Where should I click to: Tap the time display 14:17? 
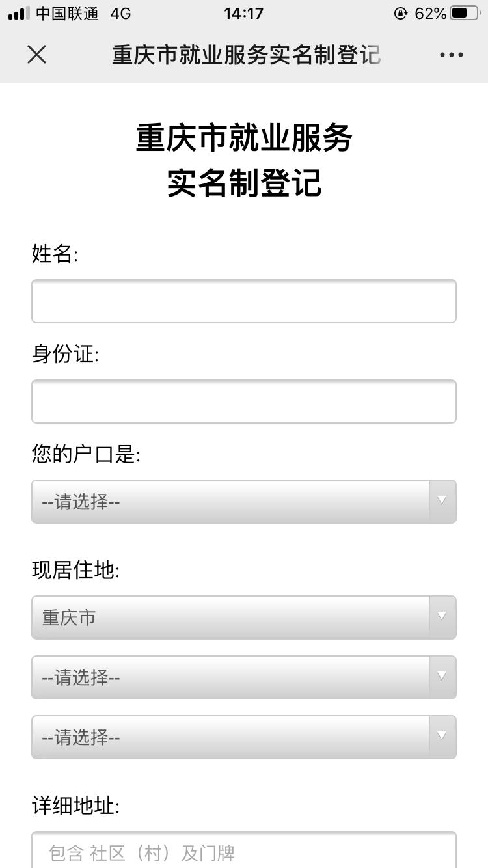(244, 13)
